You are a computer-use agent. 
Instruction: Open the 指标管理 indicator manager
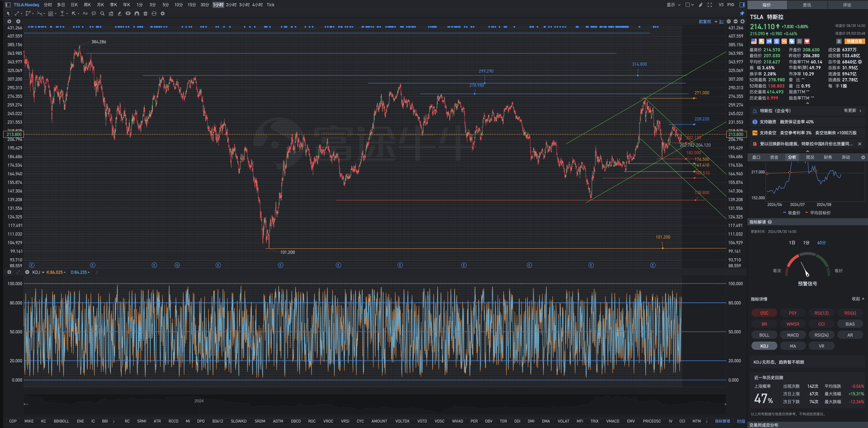tap(722, 421)
